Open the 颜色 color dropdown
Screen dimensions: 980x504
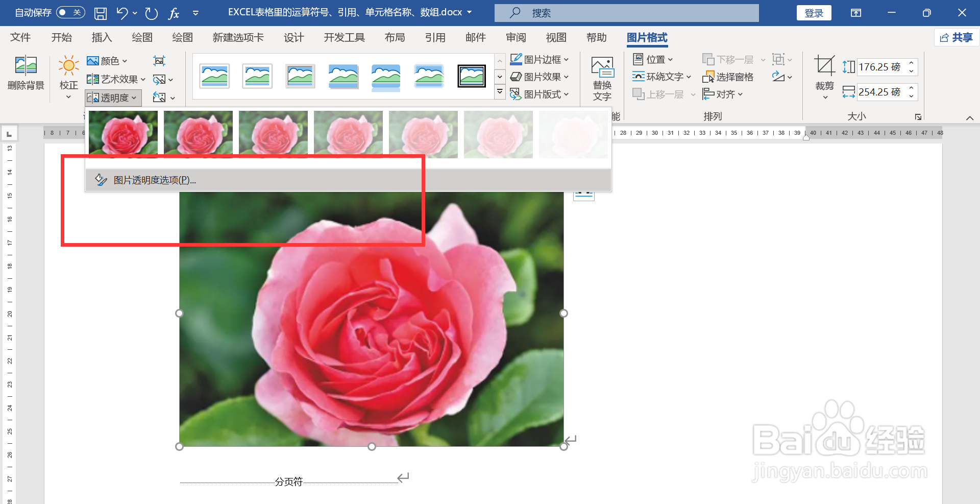click(107, 61)
